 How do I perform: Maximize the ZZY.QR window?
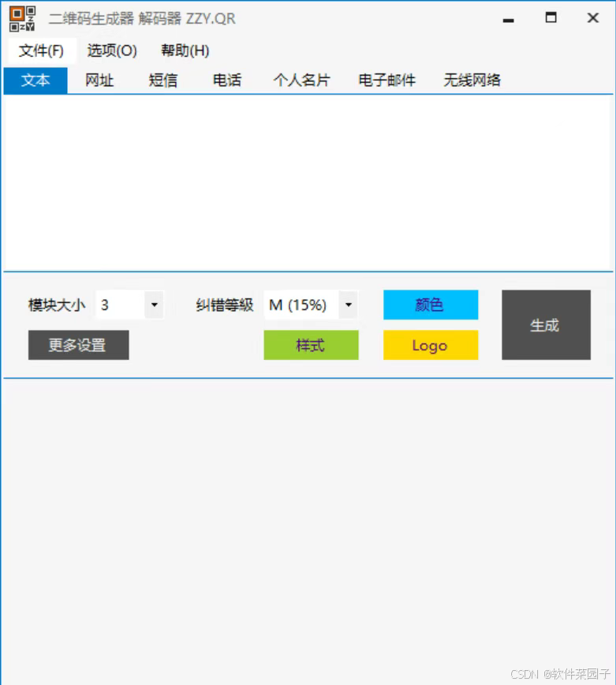(551, 18)
